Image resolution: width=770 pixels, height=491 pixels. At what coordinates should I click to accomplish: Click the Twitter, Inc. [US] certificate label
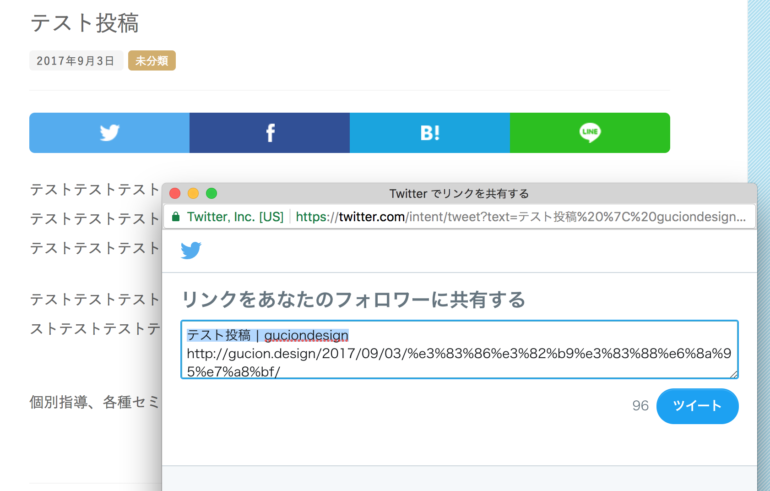(235, 216)
